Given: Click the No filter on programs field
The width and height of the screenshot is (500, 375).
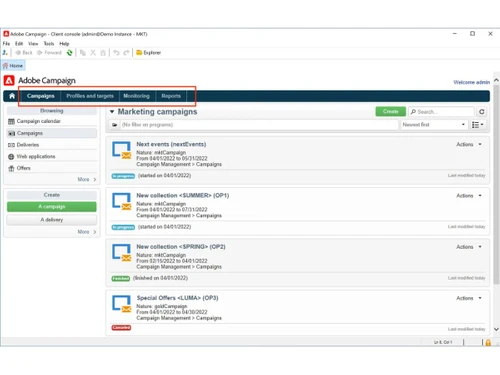Looking at the screenshot, I should [x=259, y=125].
